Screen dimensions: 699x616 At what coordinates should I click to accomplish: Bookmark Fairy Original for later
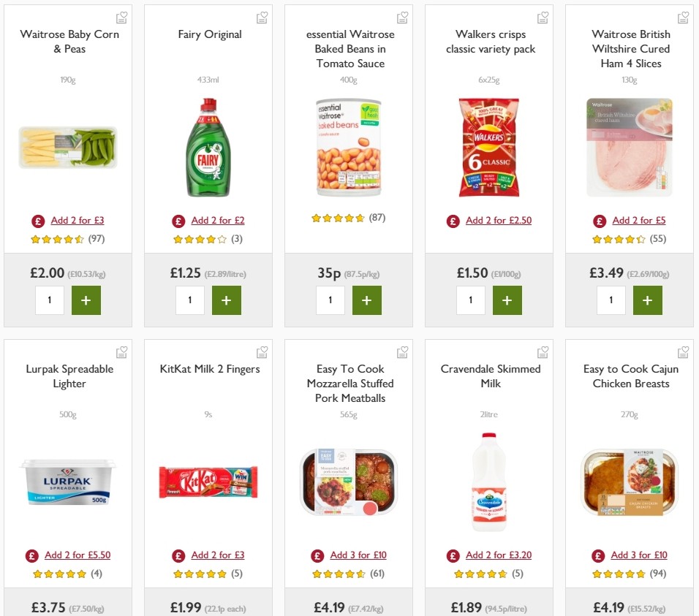(262, 16)
